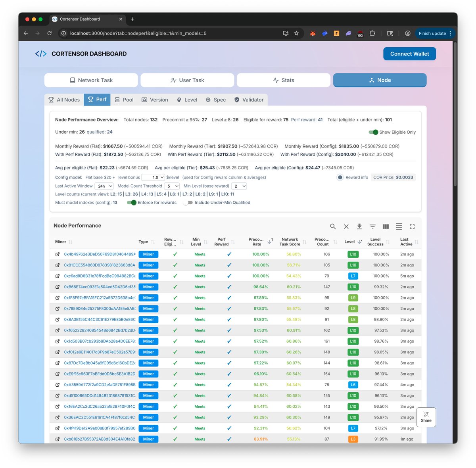
Task: Click Finish update button
Action: (435, 33)
